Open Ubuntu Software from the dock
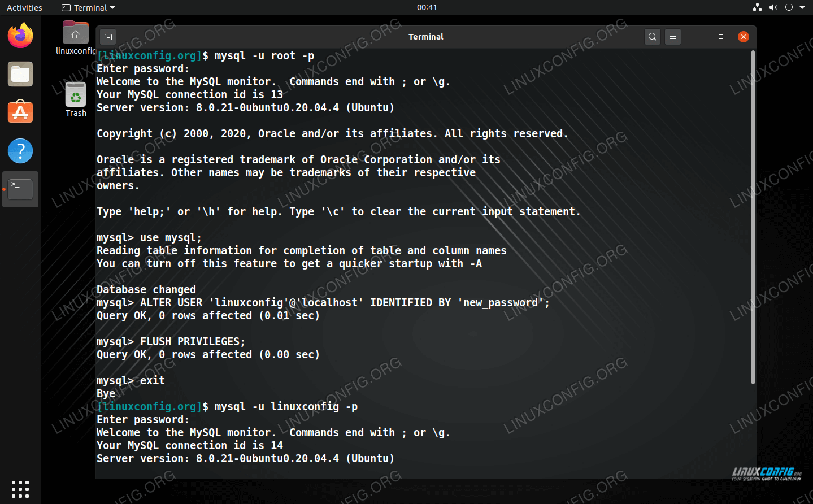Image resolution: width=813 pixels, height=504 pixels. coord(20,112)
